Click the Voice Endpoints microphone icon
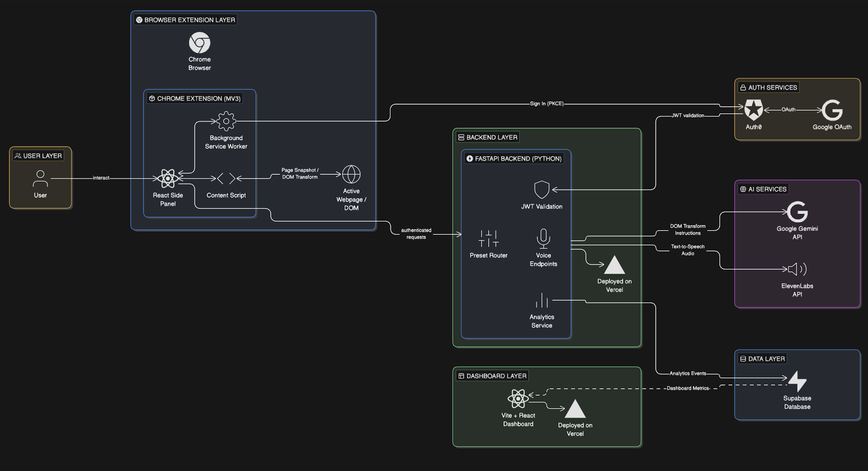The height and width of the screenshot is (471, 868). 543,238
